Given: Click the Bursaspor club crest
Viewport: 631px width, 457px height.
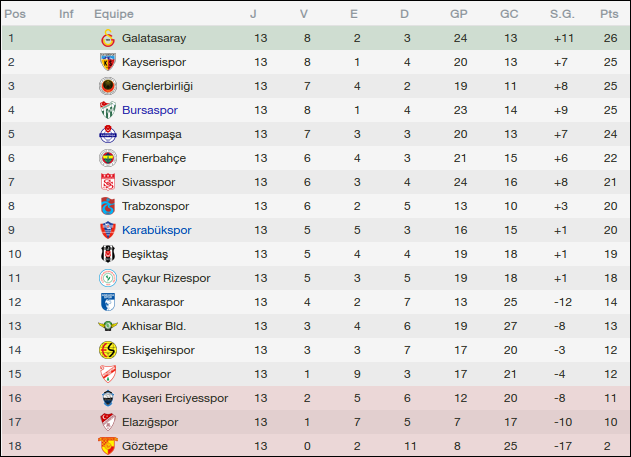Looking at the screenshot, I should [x=107, y=110].
